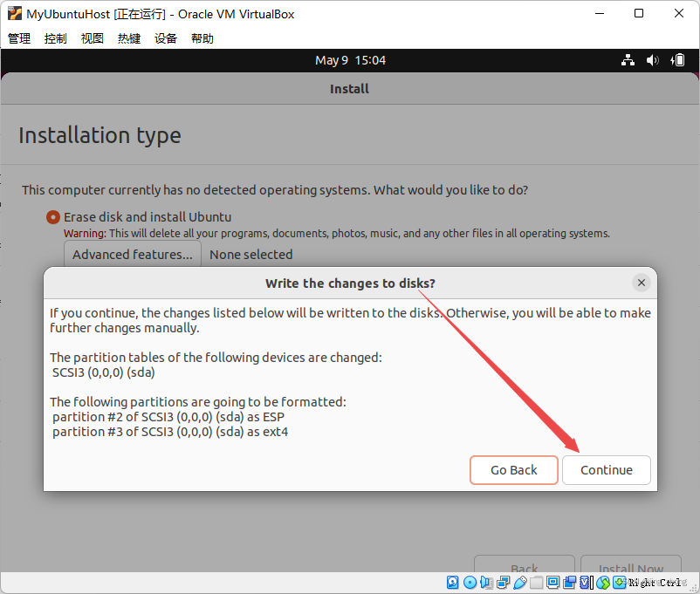This screenshot has width=700, height=594.
Task: Click the hard disk activity status icon
Action: coord(453,583)
